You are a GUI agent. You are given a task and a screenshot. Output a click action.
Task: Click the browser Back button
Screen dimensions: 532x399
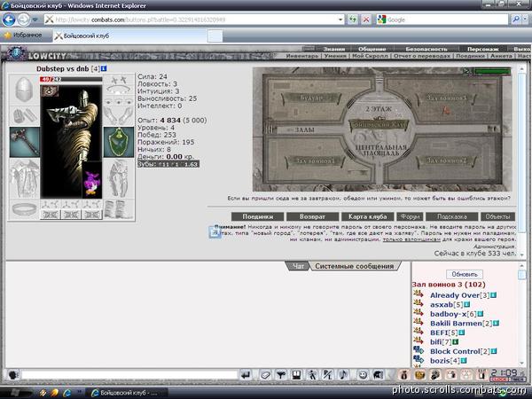9,20
